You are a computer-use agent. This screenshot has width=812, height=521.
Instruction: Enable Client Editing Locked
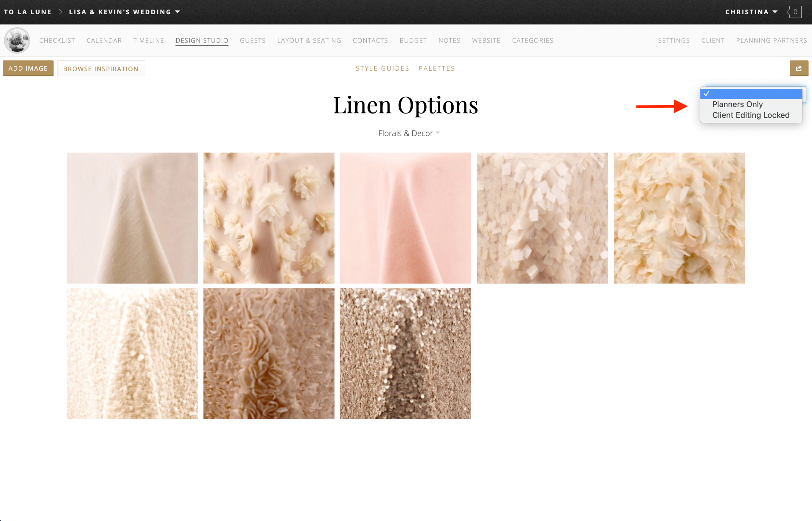[x=751, y=115]
